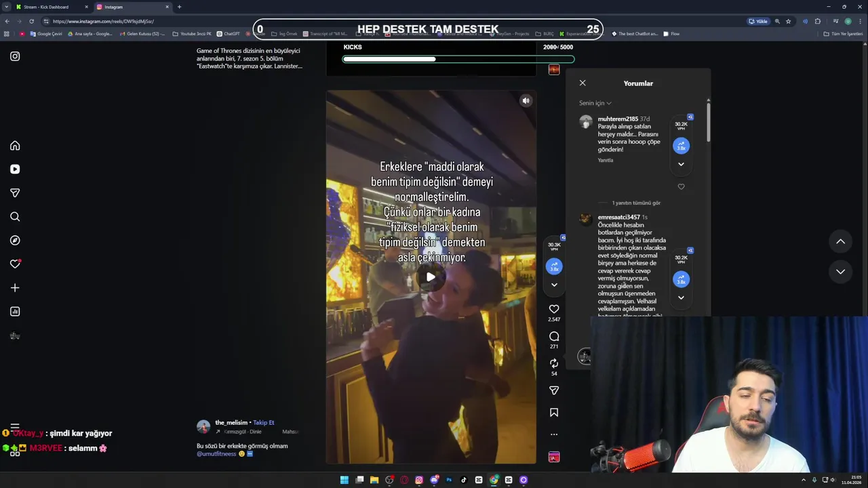Screen dimensions: 868x488
Task: Open the Youtube İnci PK bookmark folder
Action: 192,34
